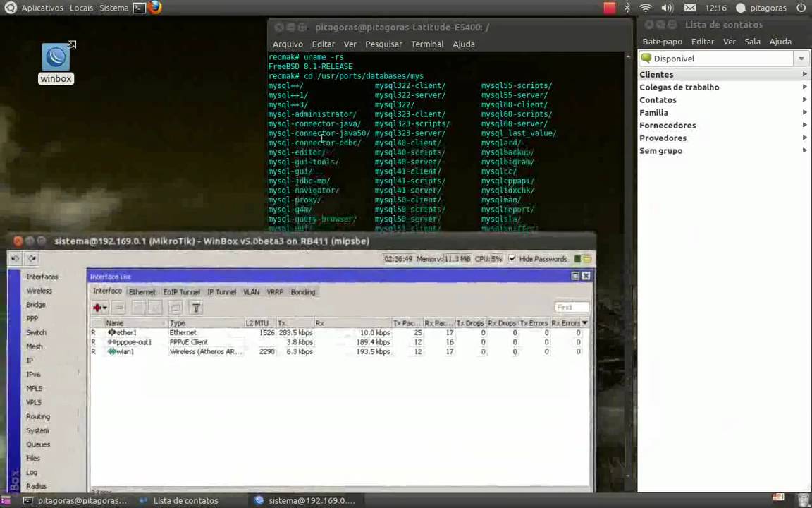Click the enable checkmark toolbar icon
The width and height of the screenshot is (812, 508).
[x=137, y=308]
